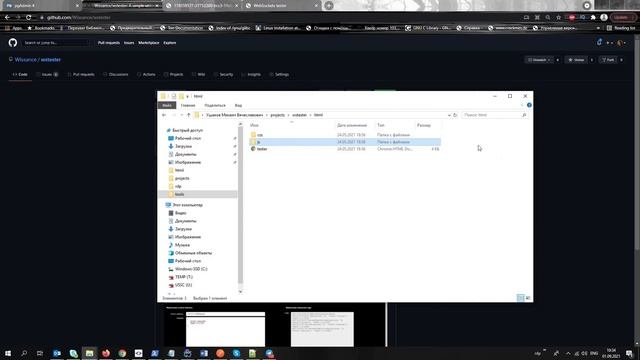The height and width of the screenshot is (360, 640).
Task: Open taskbar search
Action: [24, 353]
